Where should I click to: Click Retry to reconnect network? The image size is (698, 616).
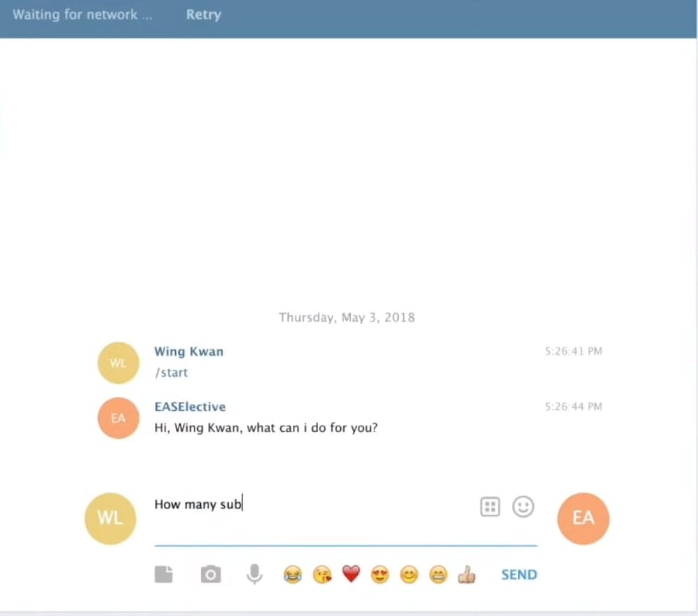204,15
